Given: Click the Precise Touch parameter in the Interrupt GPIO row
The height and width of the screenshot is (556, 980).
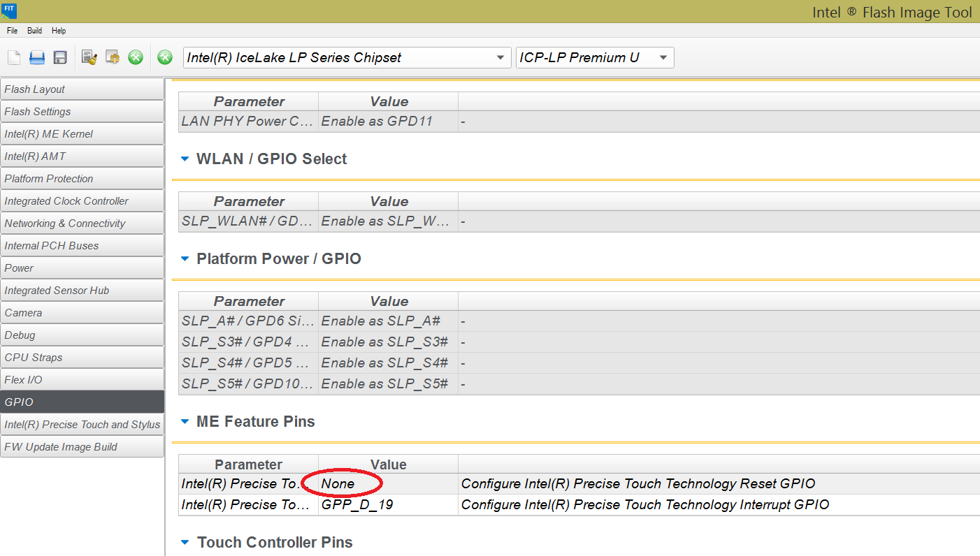Looking at the screenshot, I should tap(248, 505).
